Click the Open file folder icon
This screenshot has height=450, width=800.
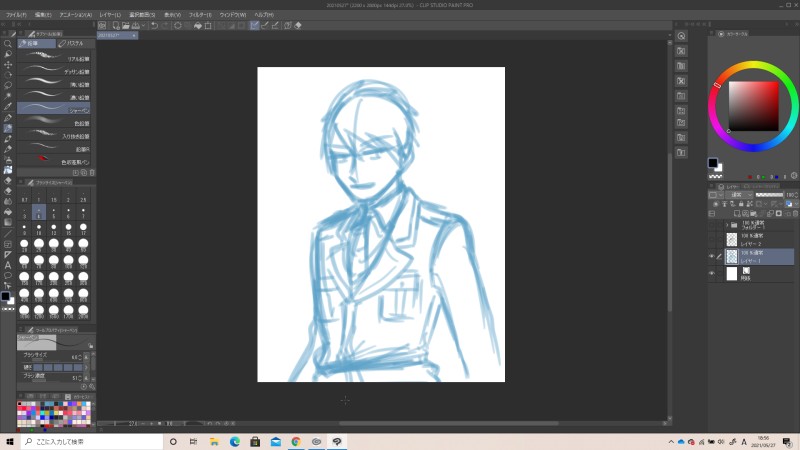[126, 26]
